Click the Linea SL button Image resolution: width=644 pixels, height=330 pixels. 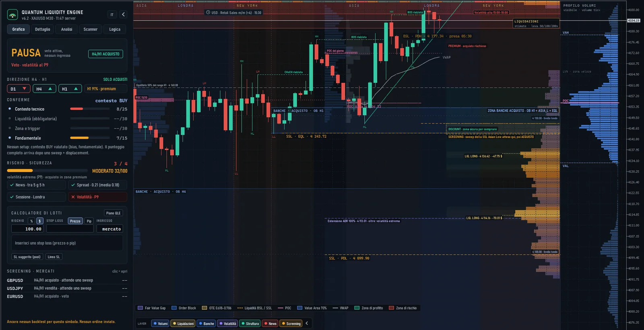54,257
